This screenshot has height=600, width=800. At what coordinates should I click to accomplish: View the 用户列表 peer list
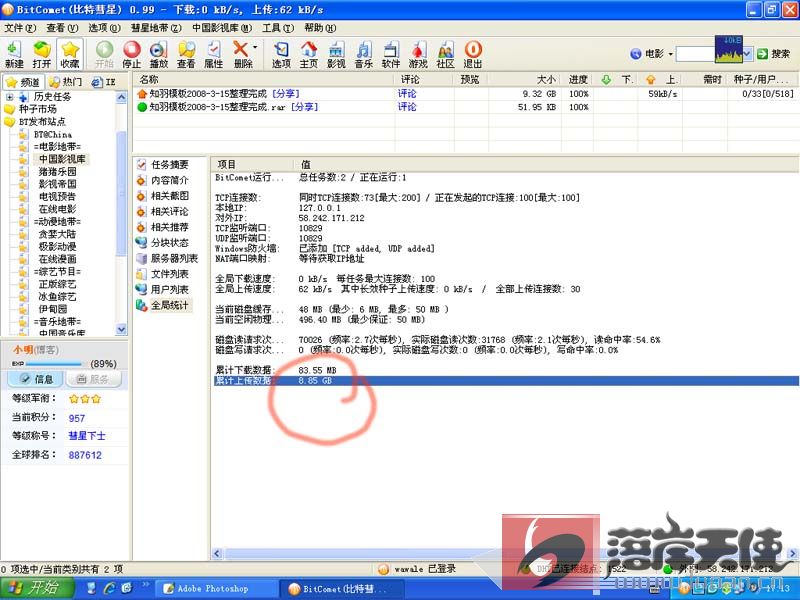(163, 289)
